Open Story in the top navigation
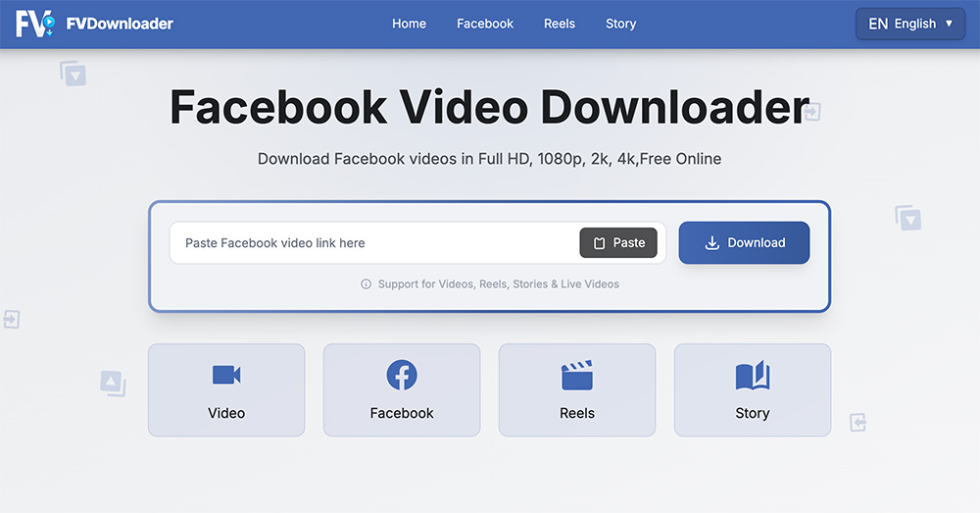The width and height of the screenshot is (980, 513). (620, 24)
